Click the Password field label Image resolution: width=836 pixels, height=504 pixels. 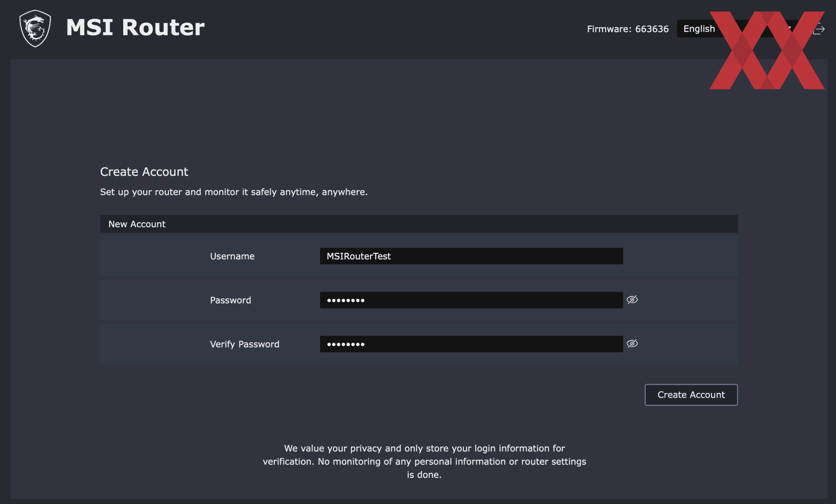230,300
